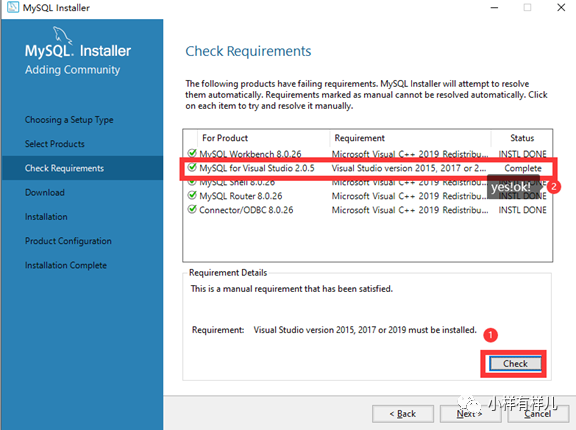Click the Complete status cell
The width and height of the screenshot is (576, 430).
(x=523, y=168)
